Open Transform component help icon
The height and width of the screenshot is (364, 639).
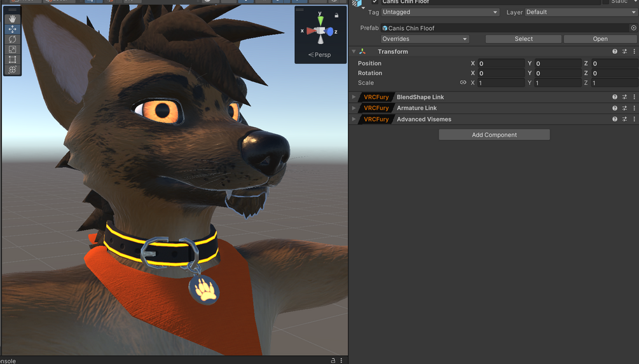615,51
